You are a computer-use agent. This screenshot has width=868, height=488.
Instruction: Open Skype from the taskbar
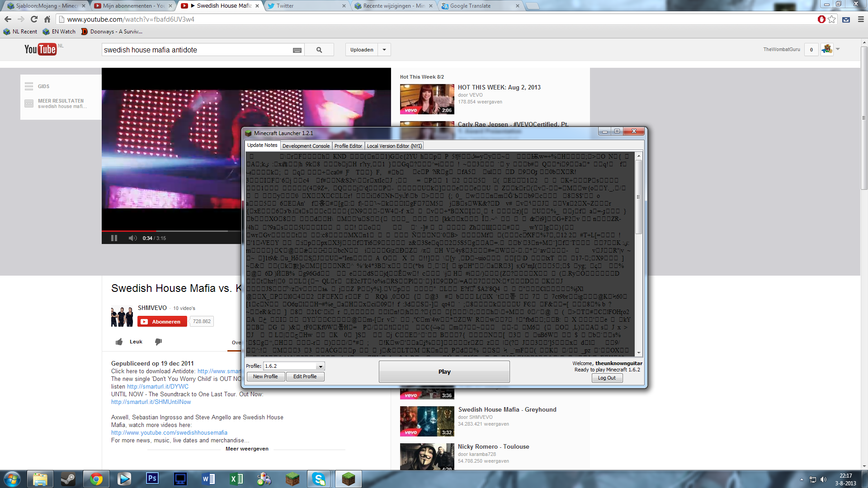[x=319, y=479]
